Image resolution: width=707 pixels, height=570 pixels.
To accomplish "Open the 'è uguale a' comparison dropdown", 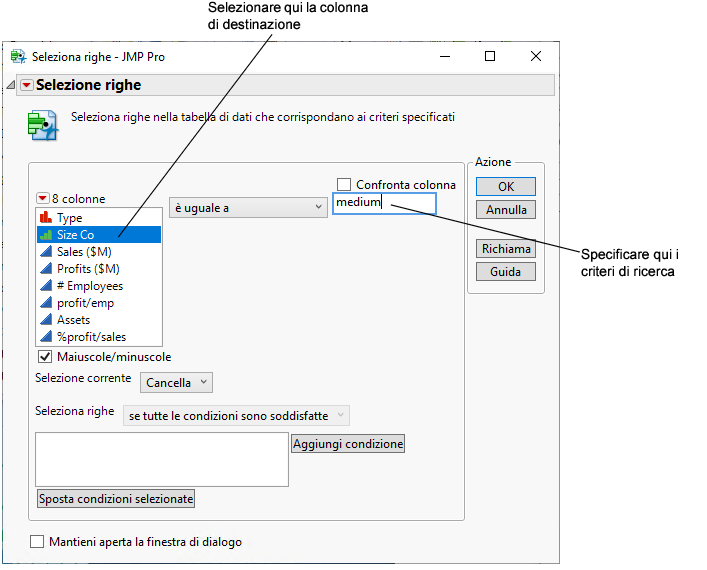I will (248, 207).
